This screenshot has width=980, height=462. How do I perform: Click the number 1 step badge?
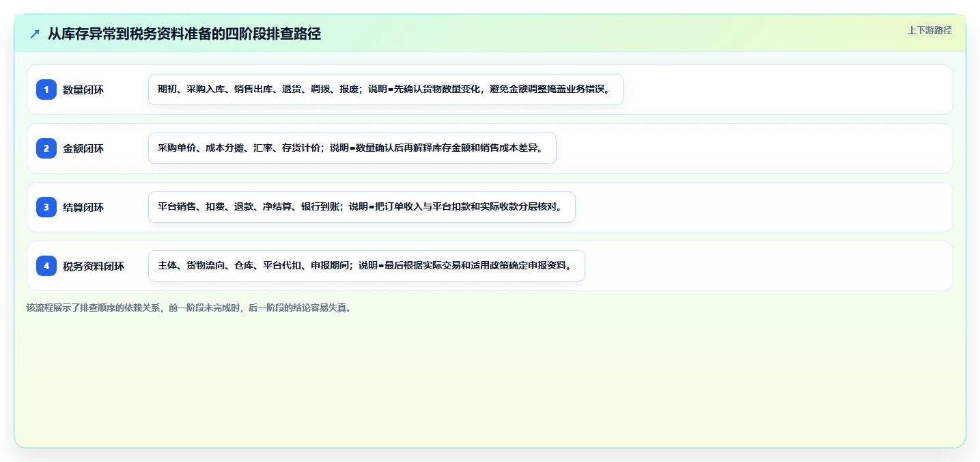pos(46,90)
